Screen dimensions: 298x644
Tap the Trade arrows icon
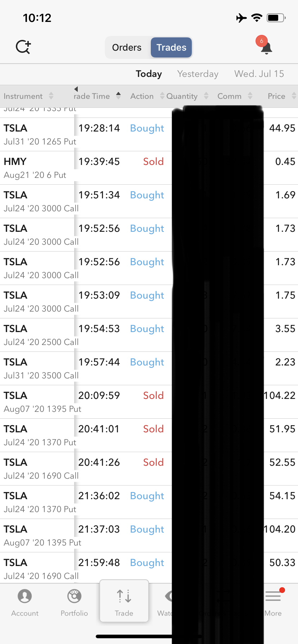pos(124,596)
